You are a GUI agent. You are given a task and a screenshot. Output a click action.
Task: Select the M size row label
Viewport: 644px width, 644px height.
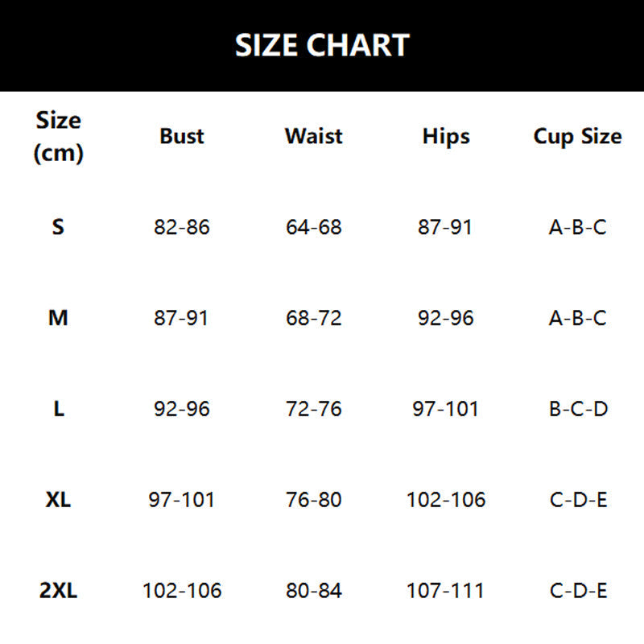(x=58, y=318)
